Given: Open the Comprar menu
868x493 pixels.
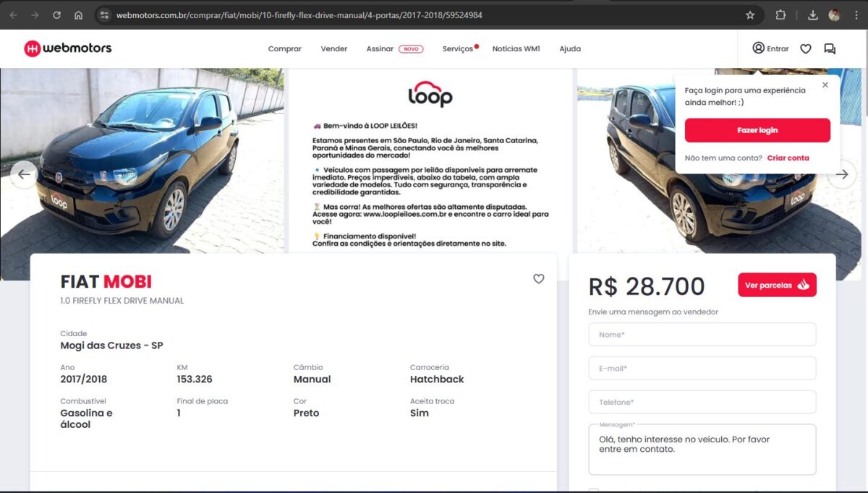Looking at the screenshot, I should (284, 48).
